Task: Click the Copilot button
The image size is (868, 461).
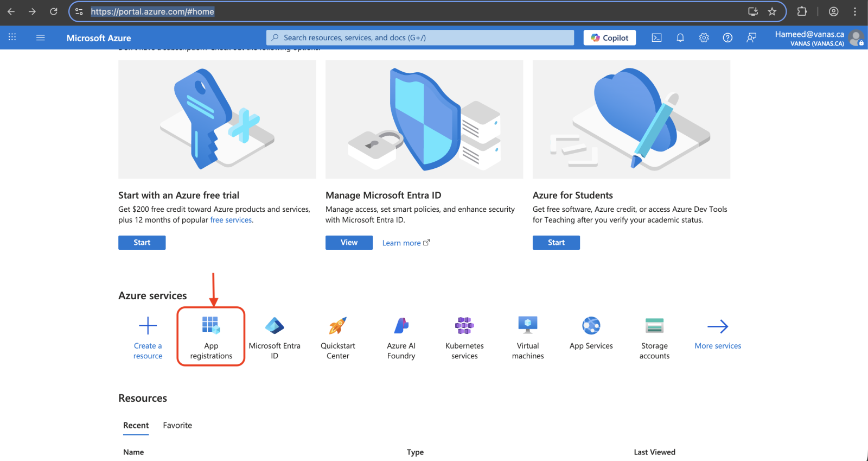Action: (610, 37)
